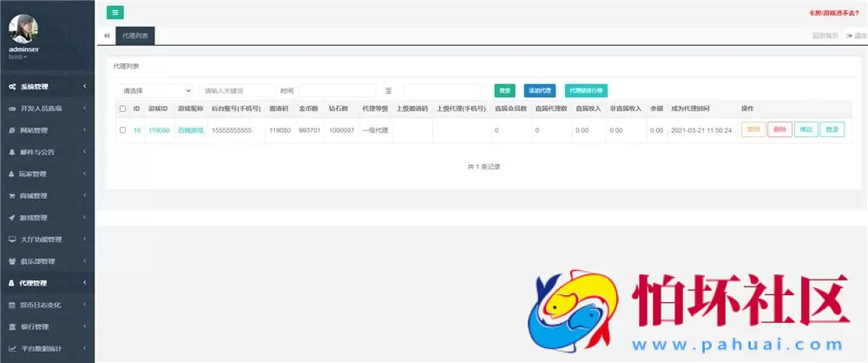Click the green ID link 18

pos(137,130)
